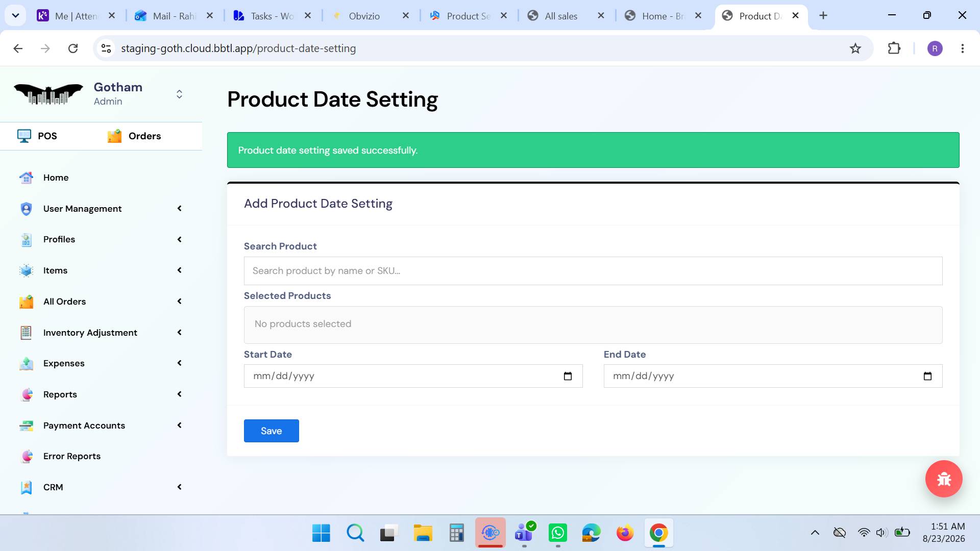
Task: Open the Start Date calendar picker icon
Action: point(568,376)
